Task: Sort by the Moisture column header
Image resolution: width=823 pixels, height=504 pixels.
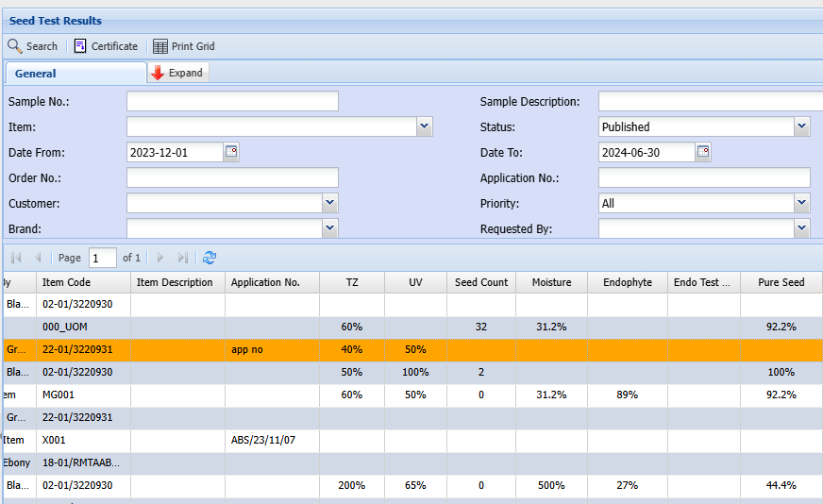Action: click(551, 282)
